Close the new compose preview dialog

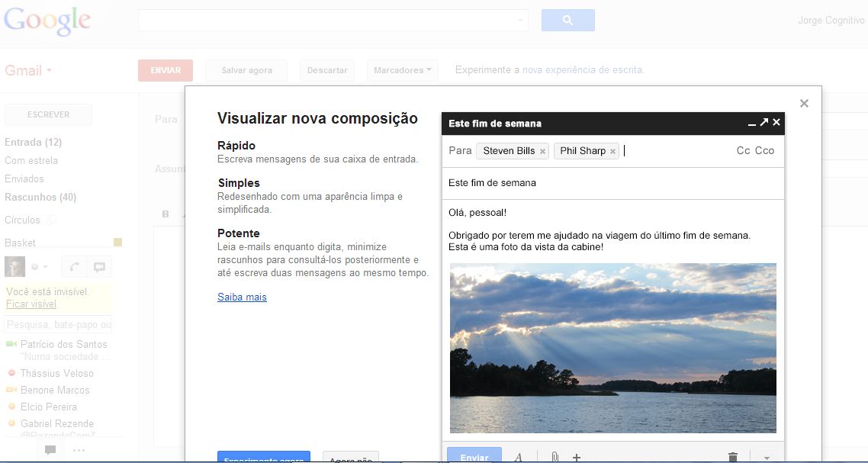pyautogui.click(x=804, y=104)
